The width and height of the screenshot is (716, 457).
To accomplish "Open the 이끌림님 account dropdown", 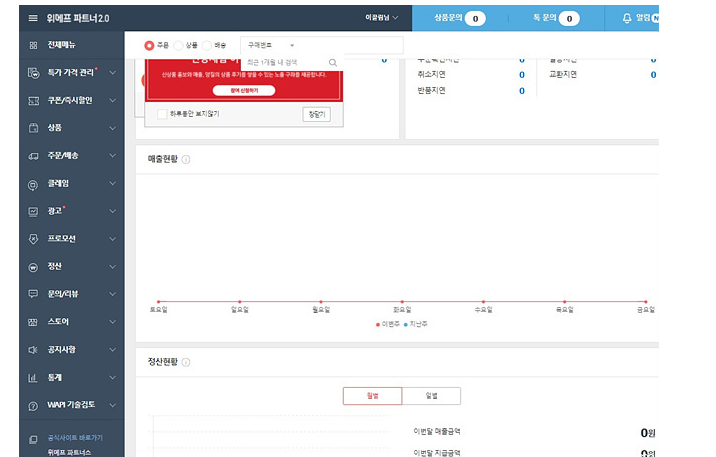I will coord(382,17).
